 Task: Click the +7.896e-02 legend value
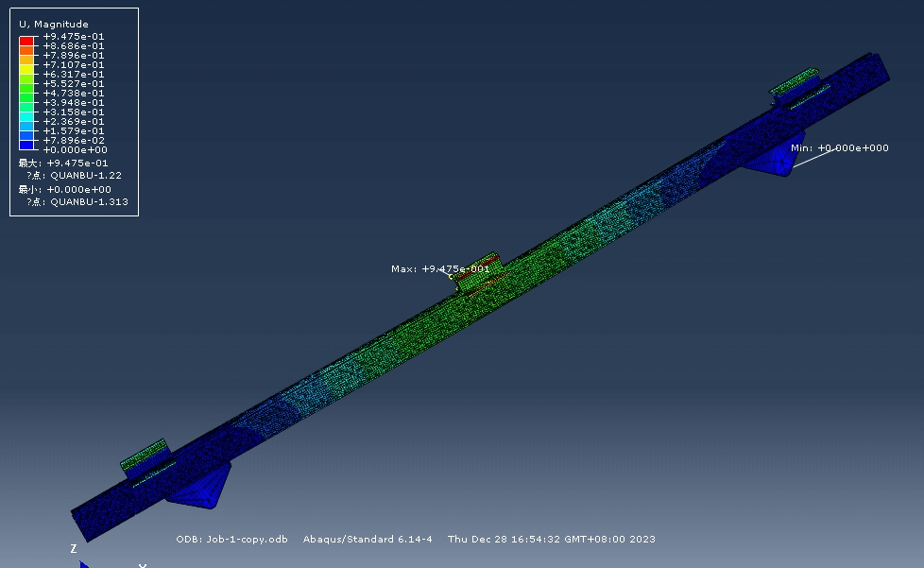pyautogui.click(x=75, y=141)
